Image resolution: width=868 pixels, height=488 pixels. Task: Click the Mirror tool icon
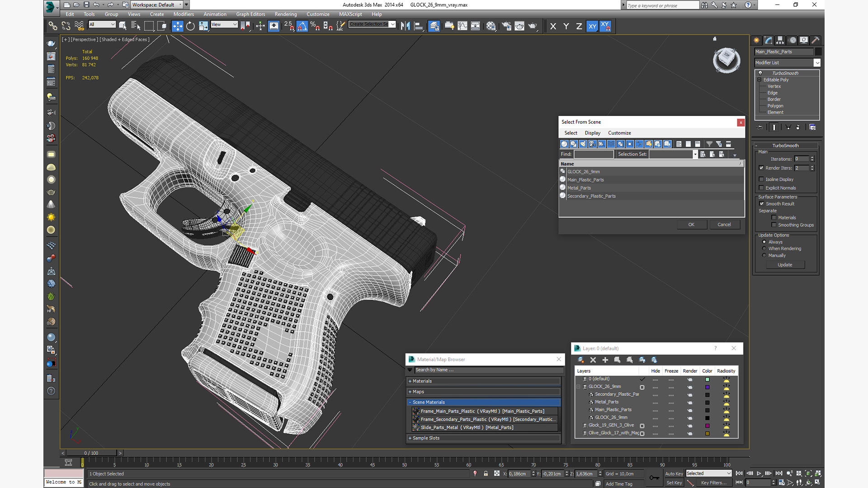[405, 26]
